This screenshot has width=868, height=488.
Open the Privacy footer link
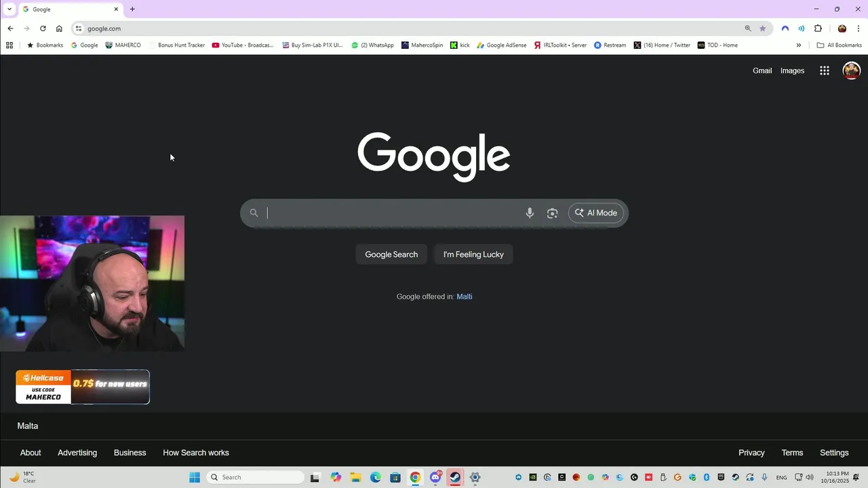(751, 453)
